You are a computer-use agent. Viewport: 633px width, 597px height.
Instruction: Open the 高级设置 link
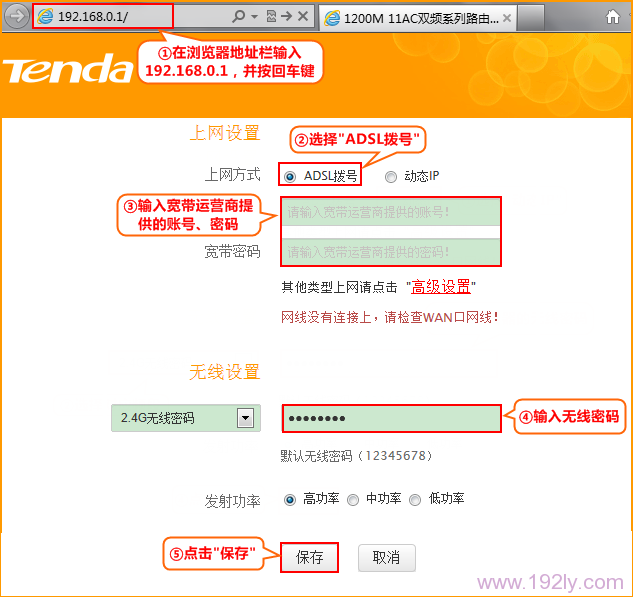(x=440, y=287)
